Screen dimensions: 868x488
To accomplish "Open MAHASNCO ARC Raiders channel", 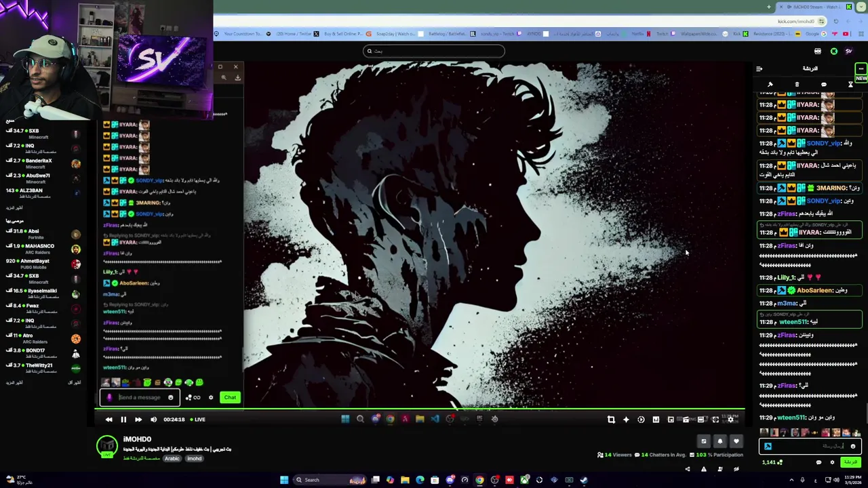I will coord(43,249).
